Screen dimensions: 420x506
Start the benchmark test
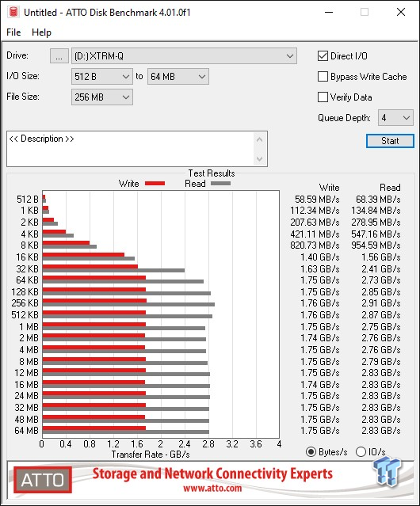click(x=390, y=141)
